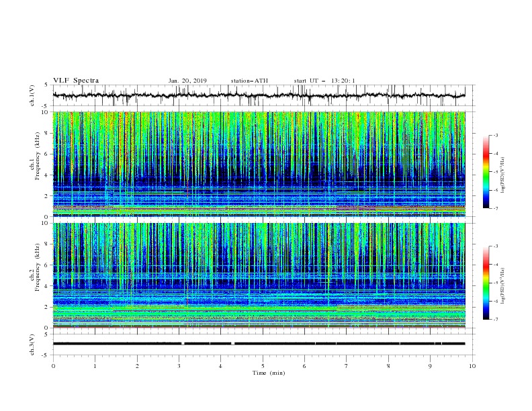Screen dimensions: 532x411
Task: Click the ch.2 spectrogram color scale bar
Action: (486, 283)
